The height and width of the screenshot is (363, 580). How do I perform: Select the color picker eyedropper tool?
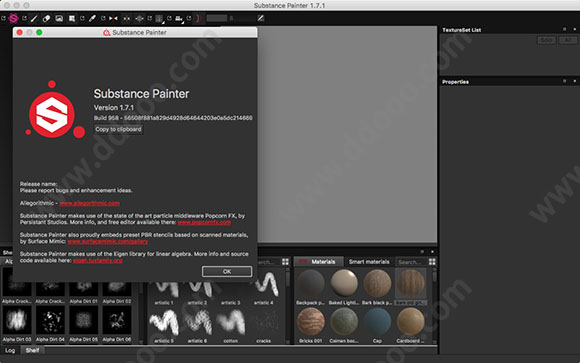(x=92, y=18)
